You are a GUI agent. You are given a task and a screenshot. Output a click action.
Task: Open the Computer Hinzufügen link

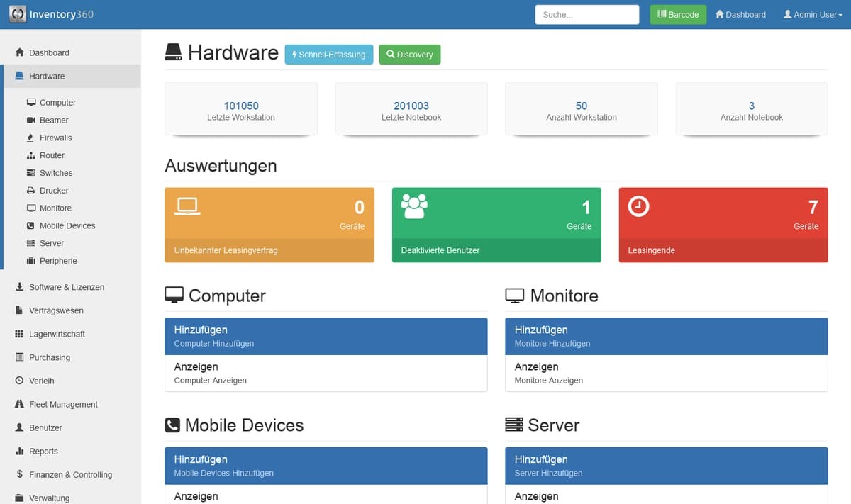click(326, 336)
